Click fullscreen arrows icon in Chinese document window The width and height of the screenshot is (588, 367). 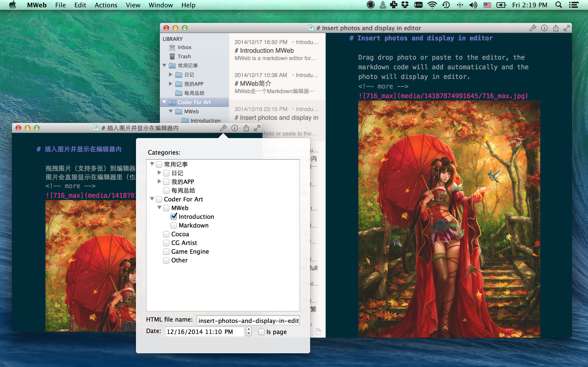click(x=257, y=128)
